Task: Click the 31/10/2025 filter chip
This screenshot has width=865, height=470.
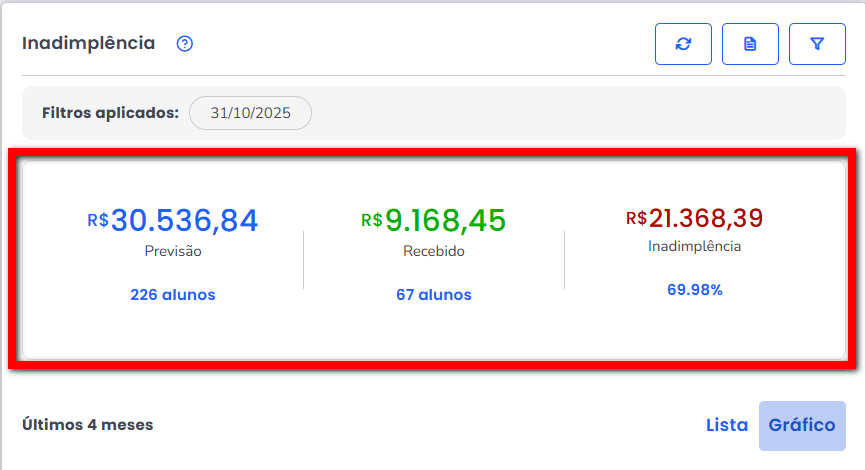Action: pyautogui.click(x=250, y=113)
